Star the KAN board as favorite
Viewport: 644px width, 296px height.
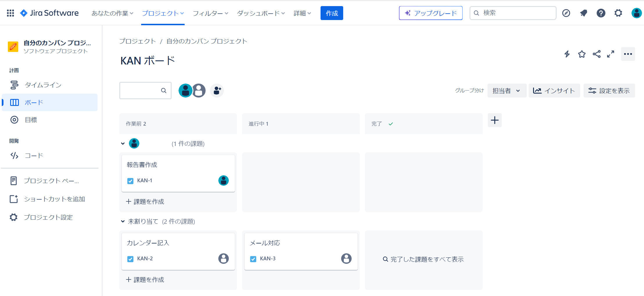click(x=582, y=54)
